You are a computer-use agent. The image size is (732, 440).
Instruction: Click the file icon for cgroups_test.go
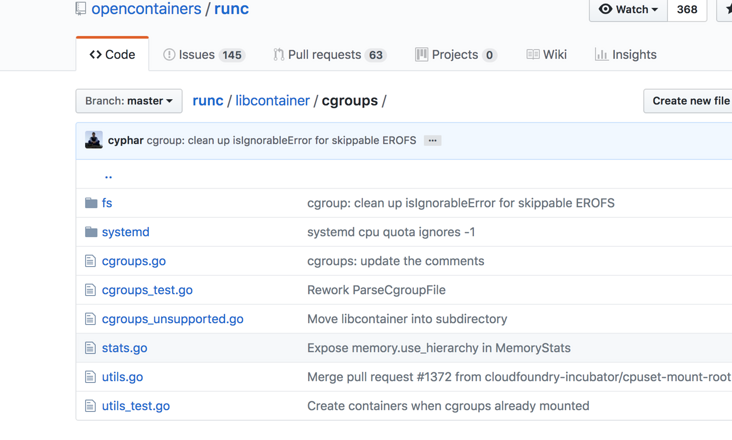(x=90, y=290)
